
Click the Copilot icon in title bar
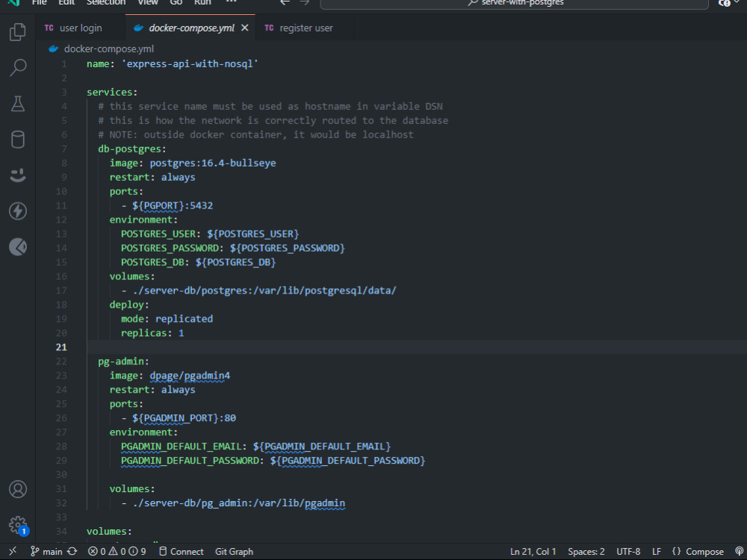click(x=725, y=3)
